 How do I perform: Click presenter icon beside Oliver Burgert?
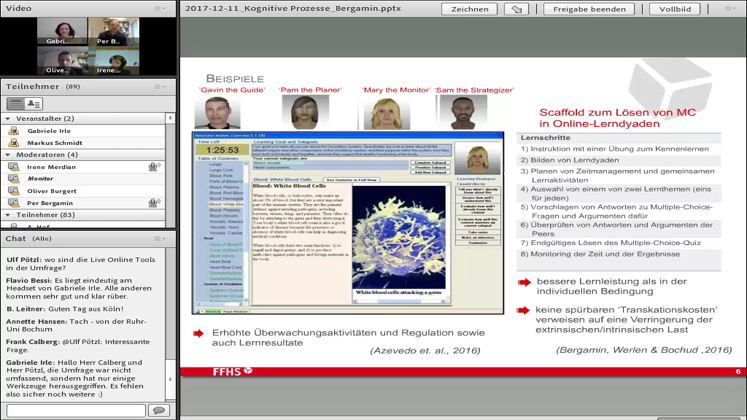[14, 191]
